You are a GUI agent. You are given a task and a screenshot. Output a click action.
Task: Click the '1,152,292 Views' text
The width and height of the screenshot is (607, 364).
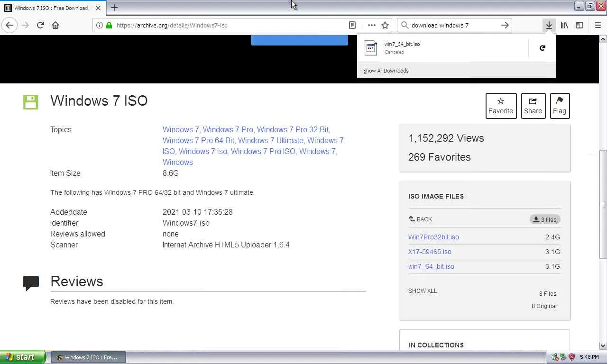[446, 138]
